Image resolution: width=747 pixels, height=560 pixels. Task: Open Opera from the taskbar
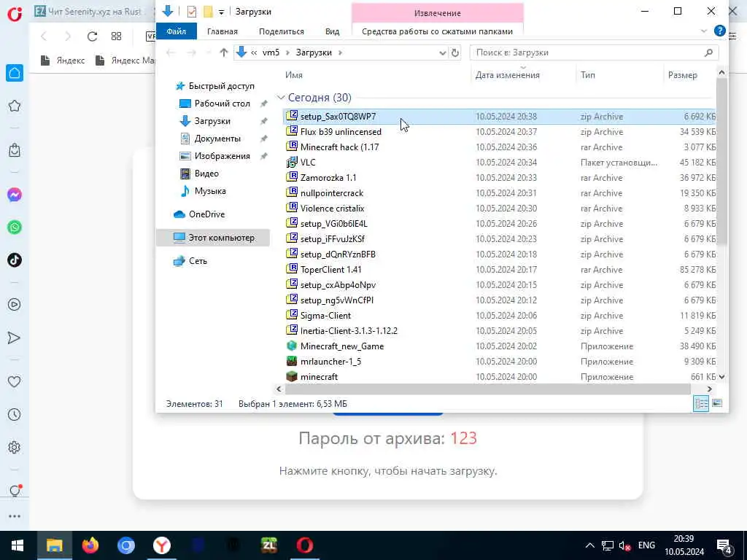coord(305,545)
